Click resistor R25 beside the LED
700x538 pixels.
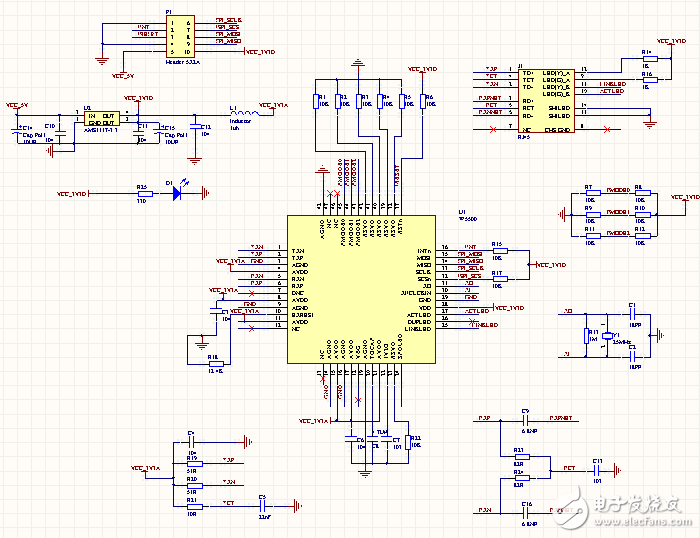click(141, 194)
